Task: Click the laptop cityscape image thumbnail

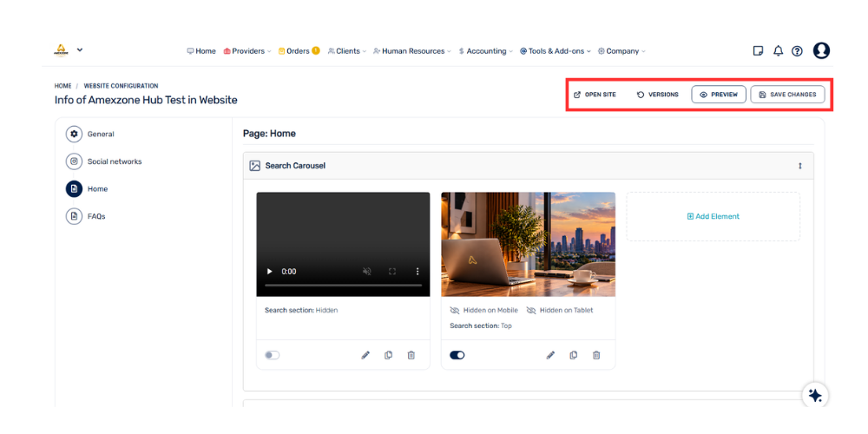Action: [x=528, y=244]
